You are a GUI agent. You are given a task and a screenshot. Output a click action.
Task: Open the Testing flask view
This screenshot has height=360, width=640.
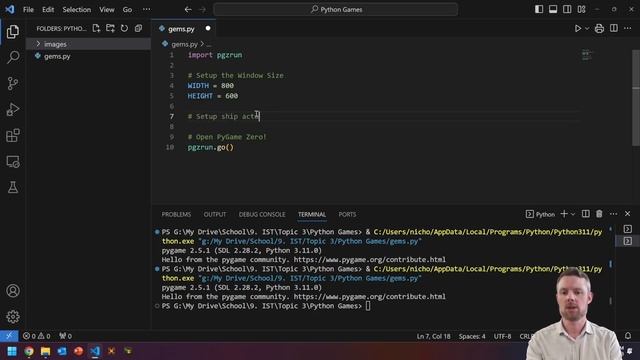point(13,187)
